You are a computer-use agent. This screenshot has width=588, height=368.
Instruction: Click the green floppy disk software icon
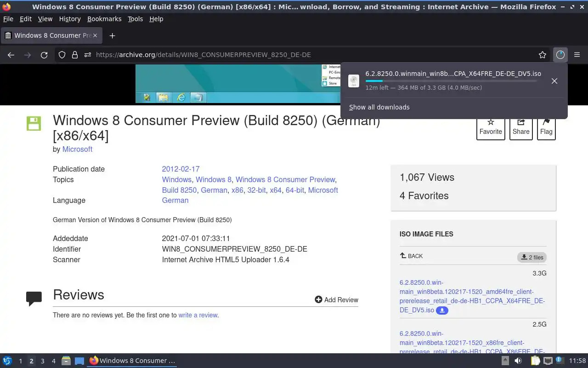34,123
